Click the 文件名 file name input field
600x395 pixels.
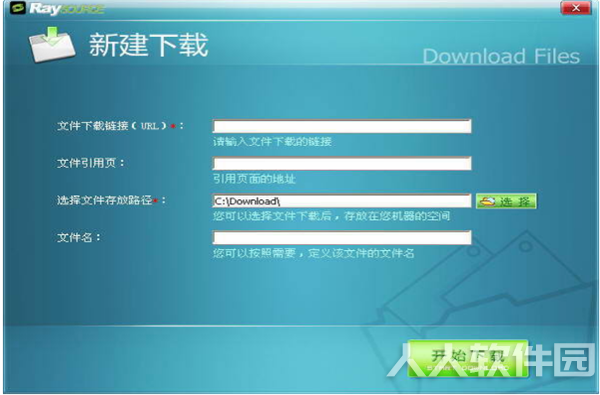point(342,237)
